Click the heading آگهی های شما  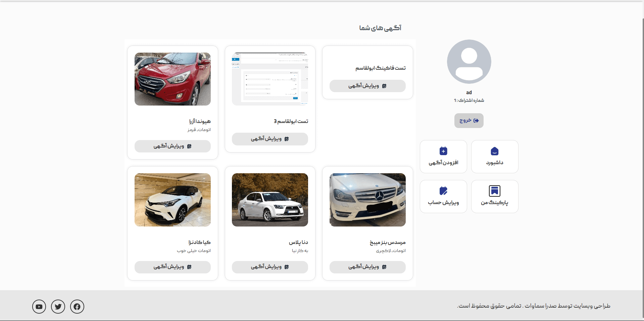(380, 28)
